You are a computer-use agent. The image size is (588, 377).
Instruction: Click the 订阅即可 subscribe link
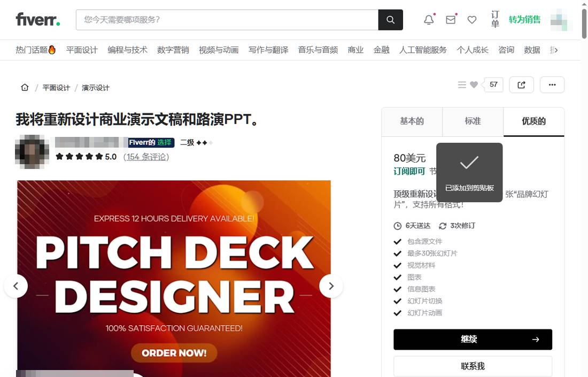pyautogui.click(x=409, y=172)
